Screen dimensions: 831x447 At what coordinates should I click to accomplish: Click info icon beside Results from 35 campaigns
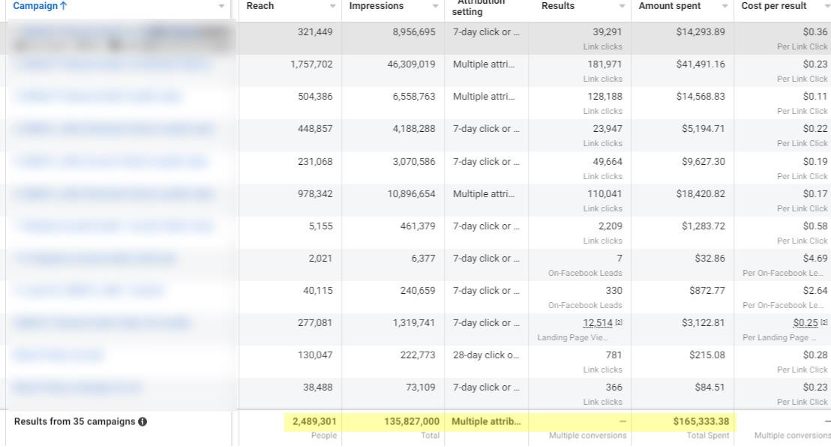[143, 422]
